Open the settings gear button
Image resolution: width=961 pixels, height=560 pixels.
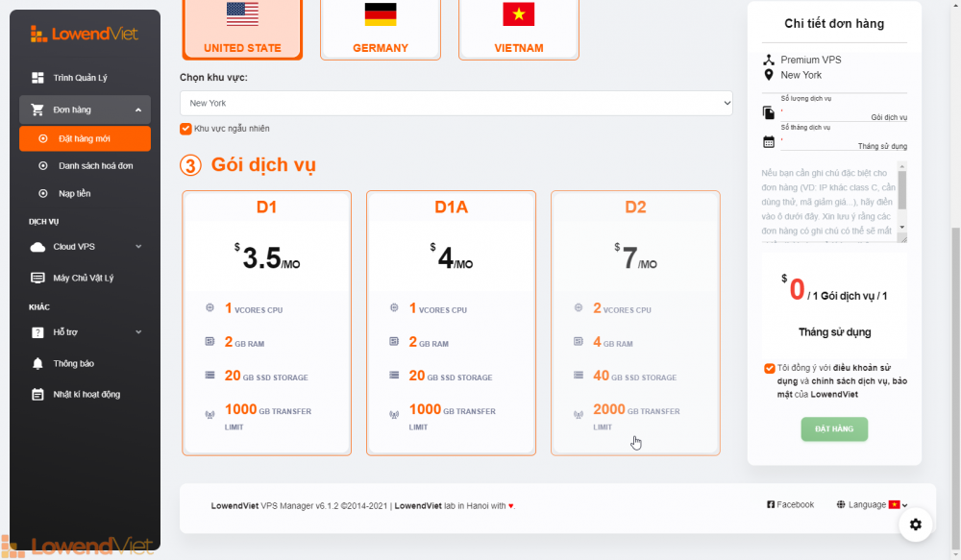tap(916, 524)
